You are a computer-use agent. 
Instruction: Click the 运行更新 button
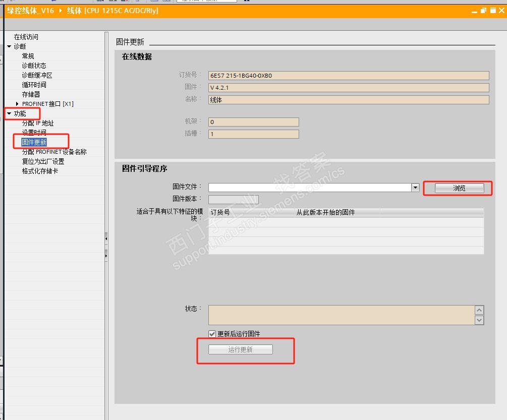pos(241,349)
